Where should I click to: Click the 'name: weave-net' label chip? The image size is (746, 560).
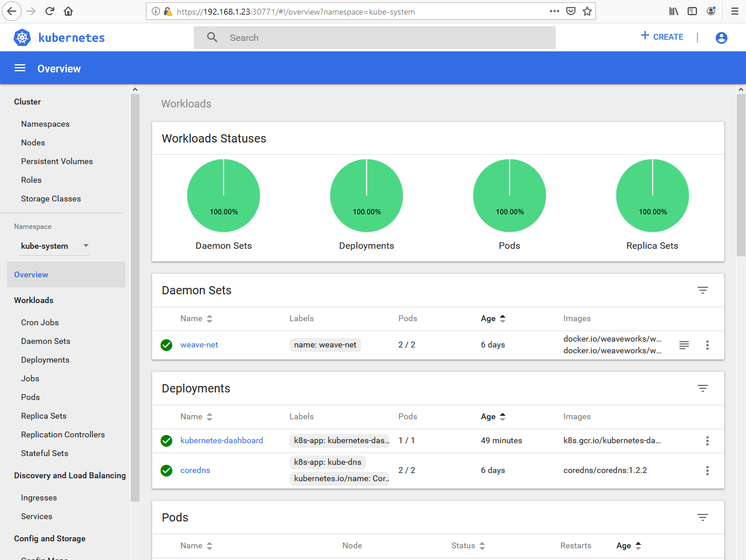pos(325,345)
